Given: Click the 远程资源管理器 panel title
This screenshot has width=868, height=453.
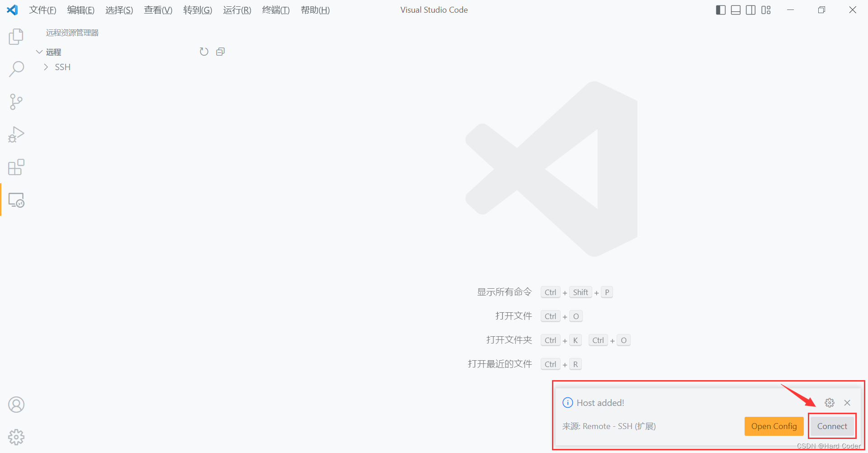Looking at the screenshot, I should [x=72, y=33].
